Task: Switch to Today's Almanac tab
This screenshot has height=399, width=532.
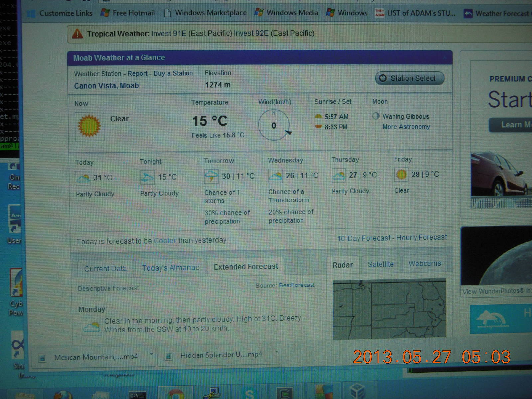Action: [170, 268]
